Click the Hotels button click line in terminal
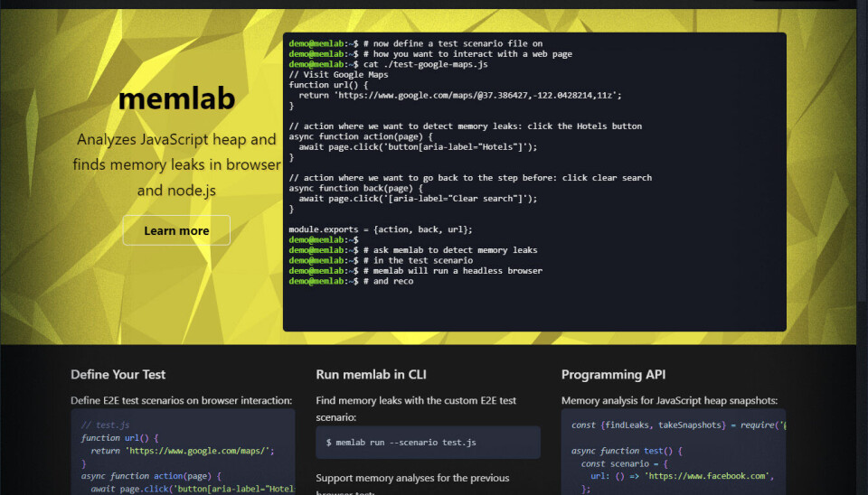The width and height of the screenshot is (868, 495). point(418,147)
